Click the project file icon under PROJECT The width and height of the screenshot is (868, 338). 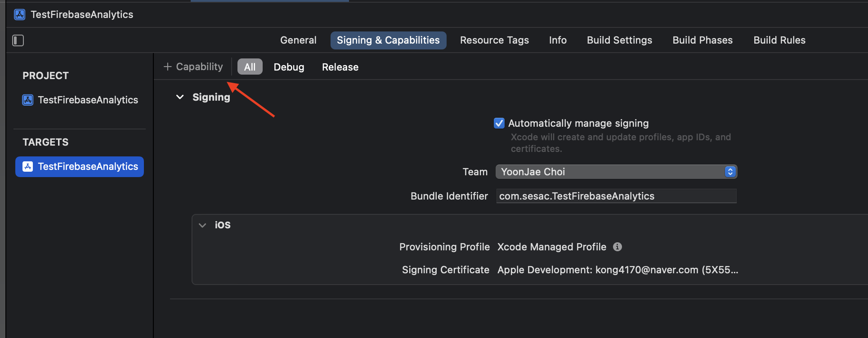28,100
